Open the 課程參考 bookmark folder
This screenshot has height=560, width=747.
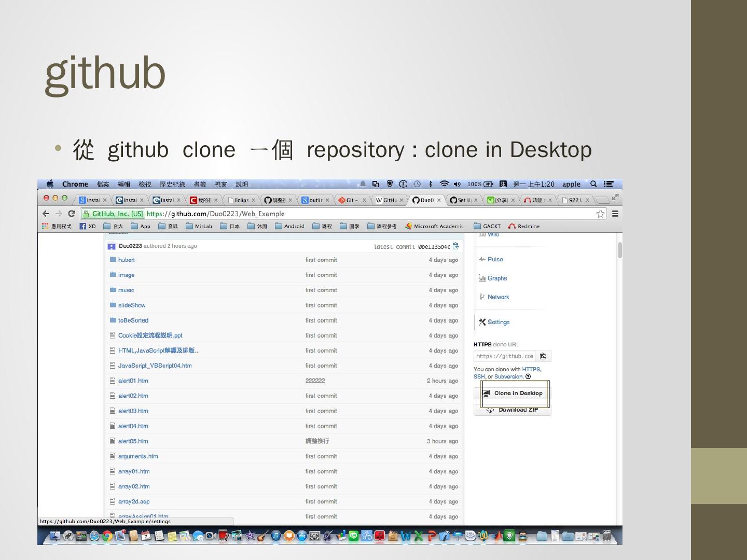coord(382,226)
